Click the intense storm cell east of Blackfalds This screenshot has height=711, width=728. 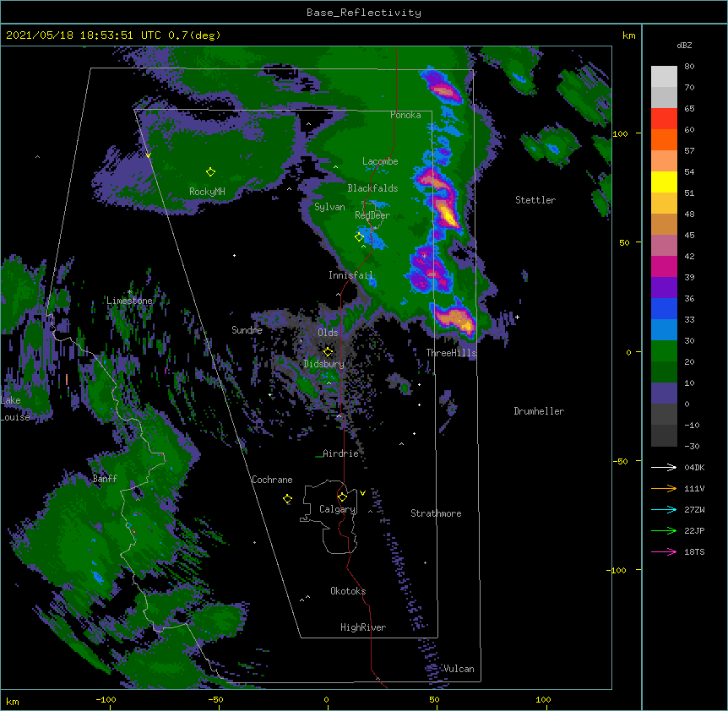tap(446, 214)
